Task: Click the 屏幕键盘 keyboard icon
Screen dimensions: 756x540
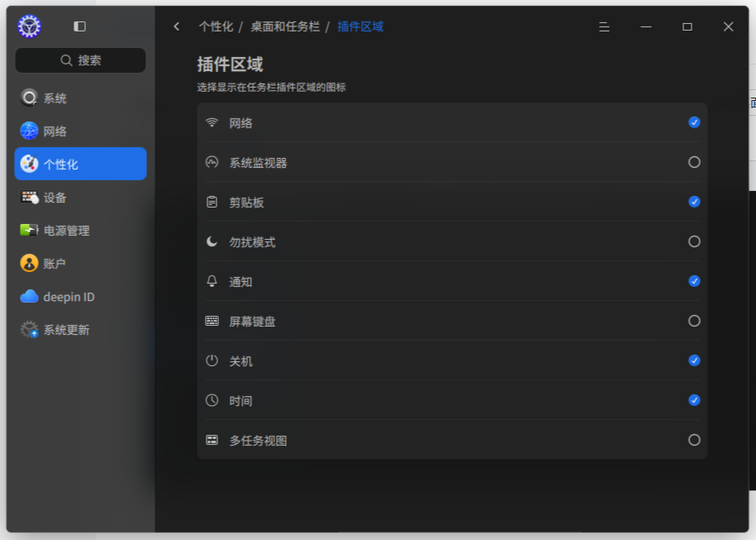Action: (212, 321)
